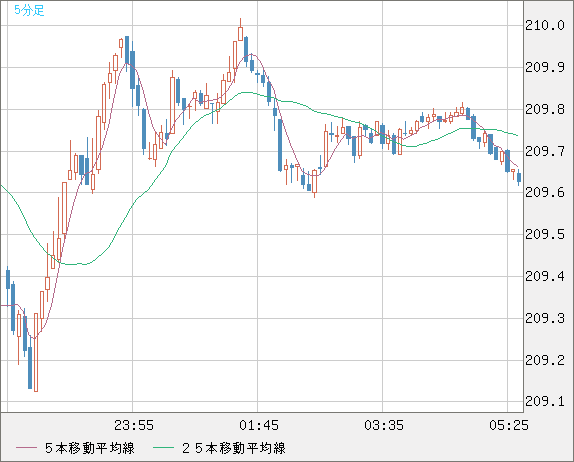This screenshot has width=574, height=462.
Task: Click the 209.1 price axis label
Action: (545, 402)
